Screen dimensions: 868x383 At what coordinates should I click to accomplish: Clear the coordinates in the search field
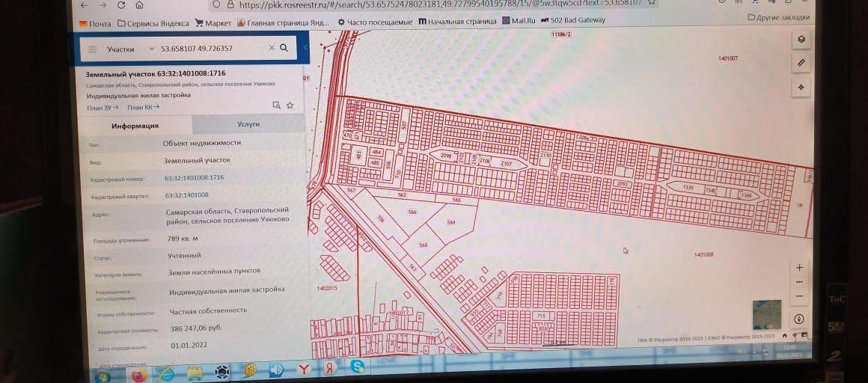click(271, 48)
